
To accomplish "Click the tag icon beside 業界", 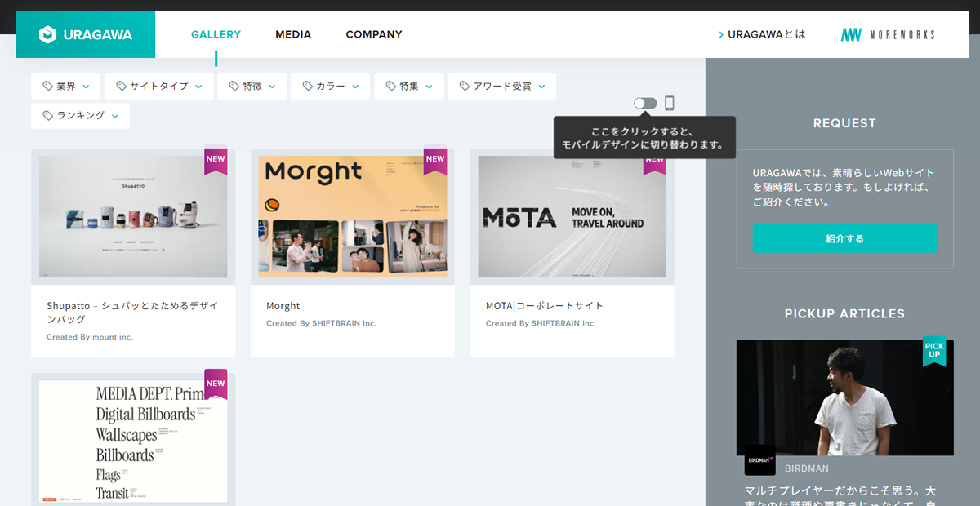I will (x=47, y=86).
